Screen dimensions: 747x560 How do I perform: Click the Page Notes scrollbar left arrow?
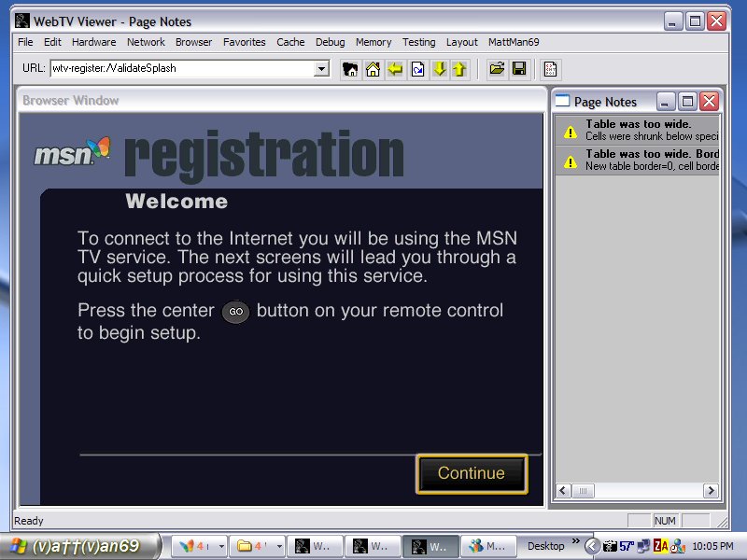click(563, 491)
